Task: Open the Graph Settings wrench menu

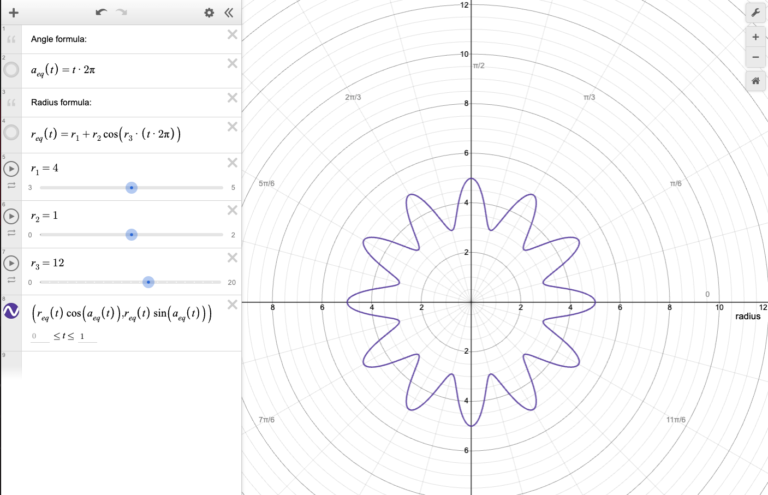Action: point(754,13)
